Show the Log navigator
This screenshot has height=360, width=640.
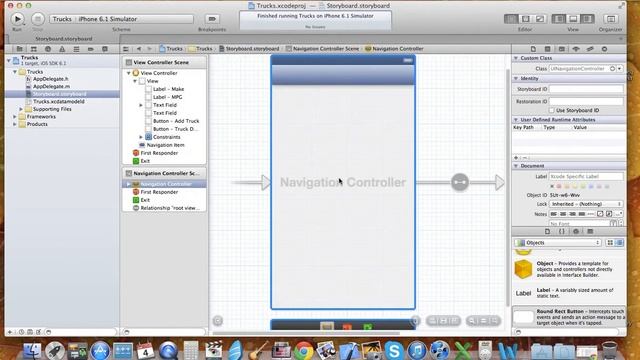pyautogui.click(x=105, y=49)
